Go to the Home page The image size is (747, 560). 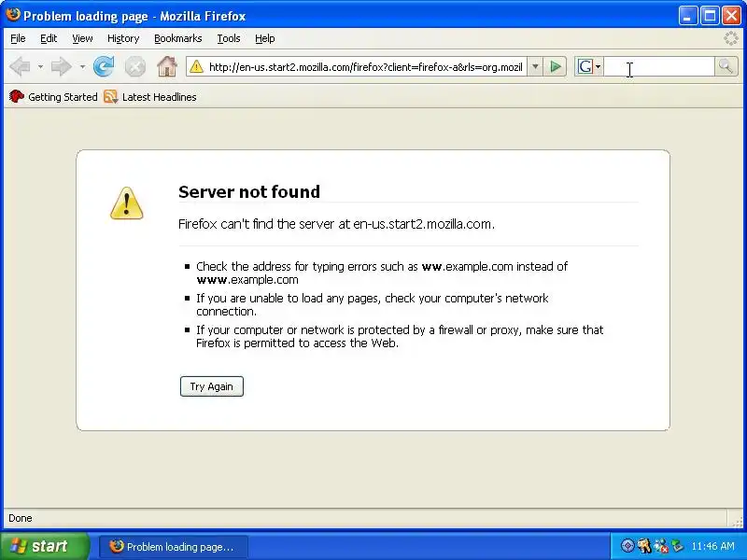[x=167, y=66]
